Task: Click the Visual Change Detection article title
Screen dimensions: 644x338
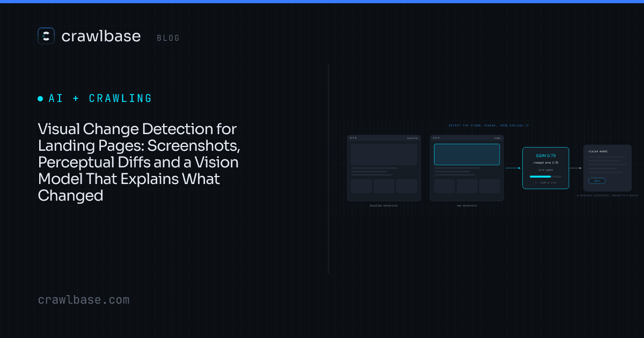Action: click(138, 163)
